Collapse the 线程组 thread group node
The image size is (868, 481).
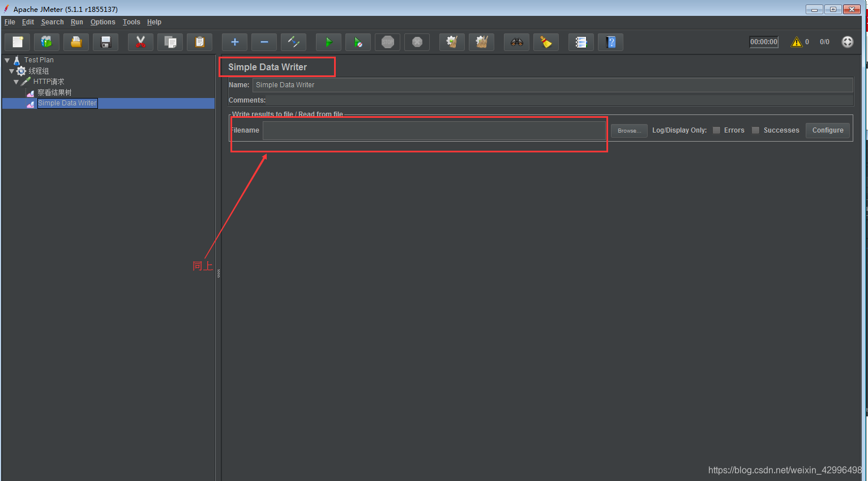point(12,71)
